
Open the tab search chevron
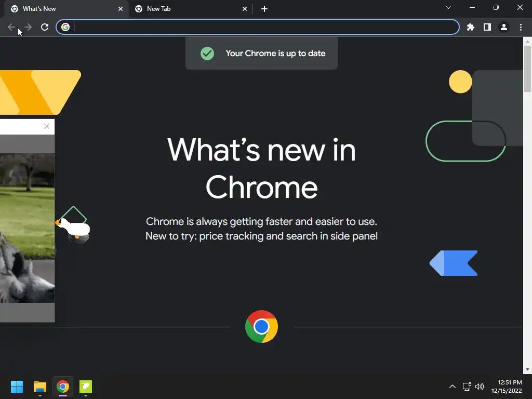[448, 7]
